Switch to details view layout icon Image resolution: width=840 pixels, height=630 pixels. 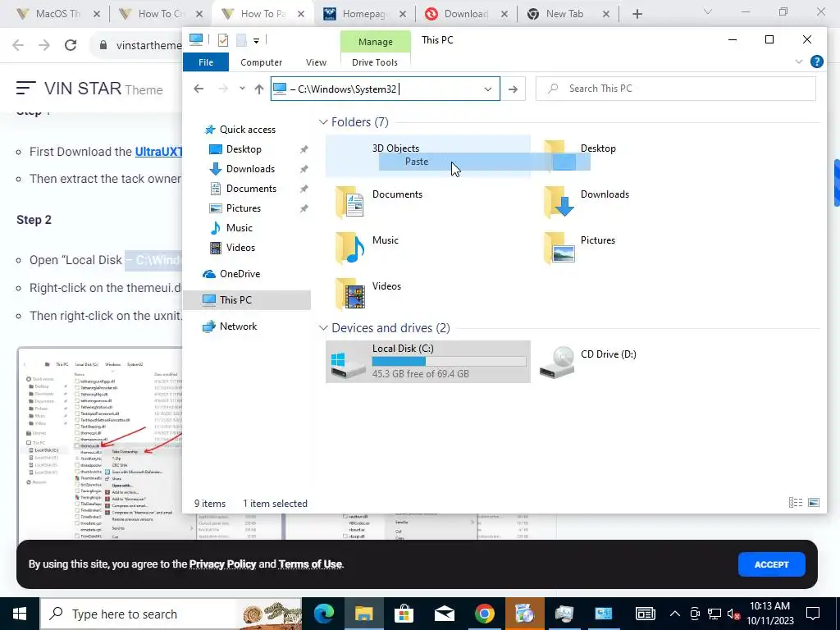[796, 503]
